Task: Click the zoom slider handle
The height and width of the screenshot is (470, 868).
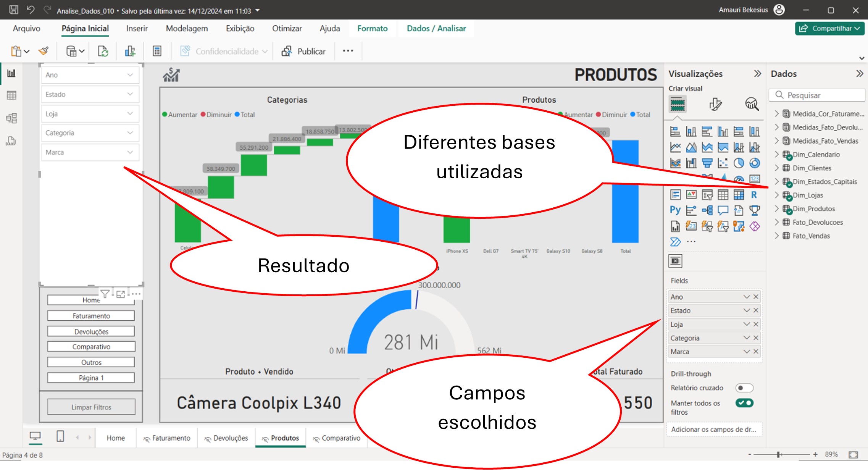Action: (778, 454)
